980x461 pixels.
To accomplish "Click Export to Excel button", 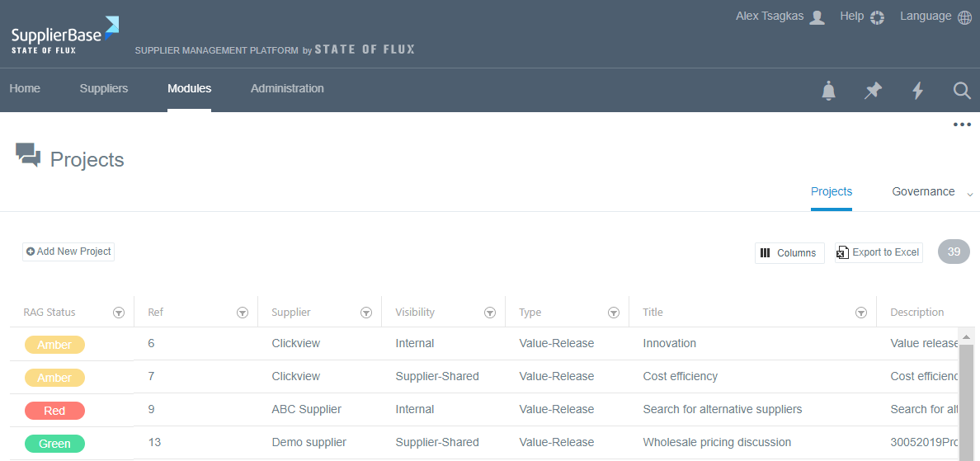I will pyautogui.click(x=878, y=252).
